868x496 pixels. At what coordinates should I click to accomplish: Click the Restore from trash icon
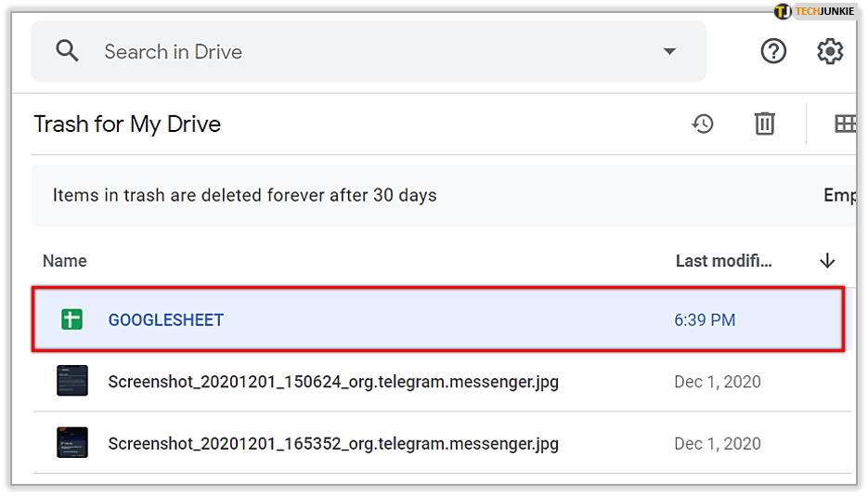tap(703, 124)
